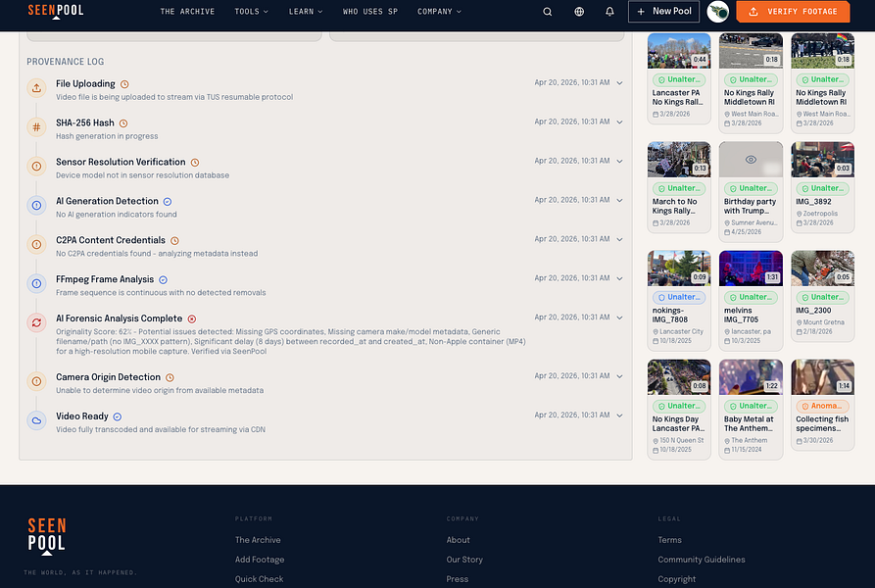This screenshot has height=588, width=875.
Task: Open Who Uses SP nav item
Action: [370, 12]
